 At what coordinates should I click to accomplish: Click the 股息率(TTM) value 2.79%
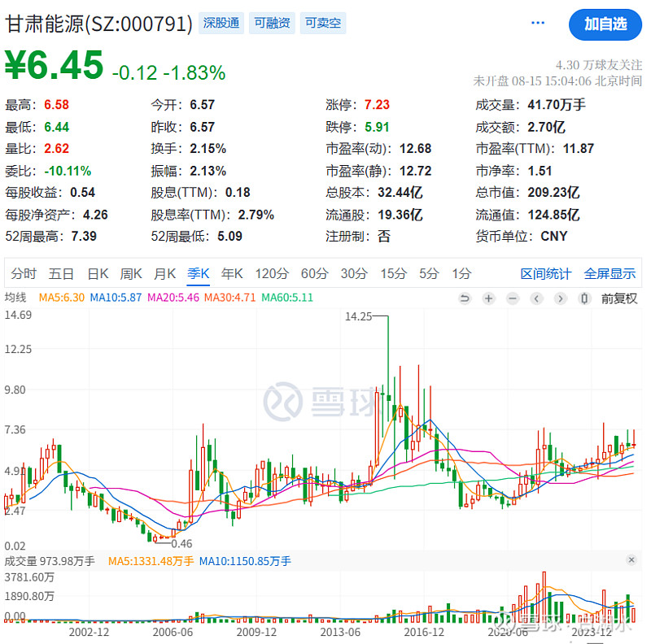point(256,215)
